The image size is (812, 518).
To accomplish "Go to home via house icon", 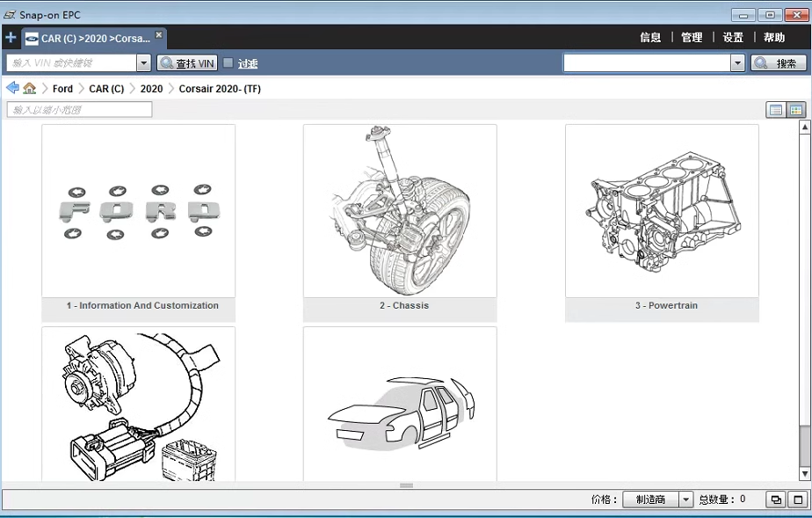I will [30, 88].
